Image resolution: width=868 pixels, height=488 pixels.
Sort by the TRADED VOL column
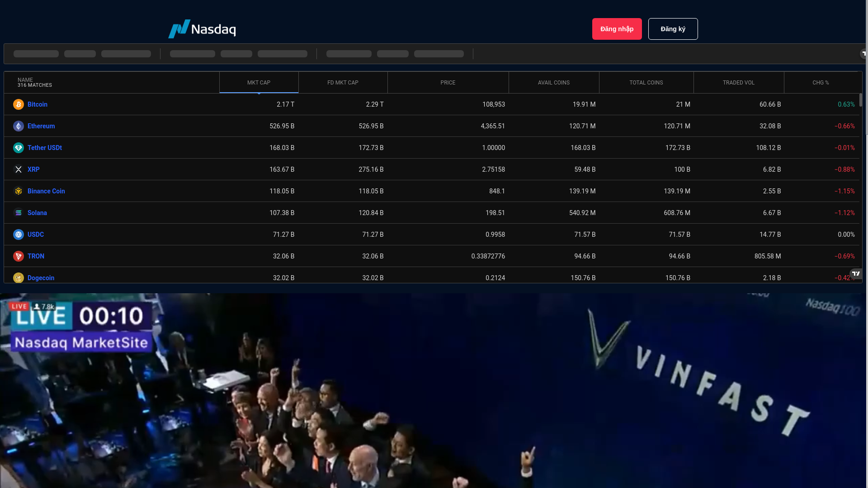(739, 83)
